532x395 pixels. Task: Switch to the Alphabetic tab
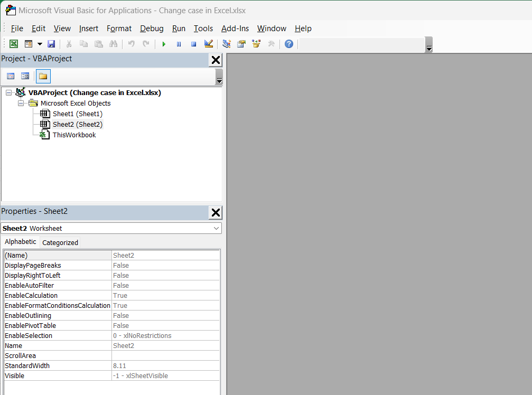tap(21, 241)
